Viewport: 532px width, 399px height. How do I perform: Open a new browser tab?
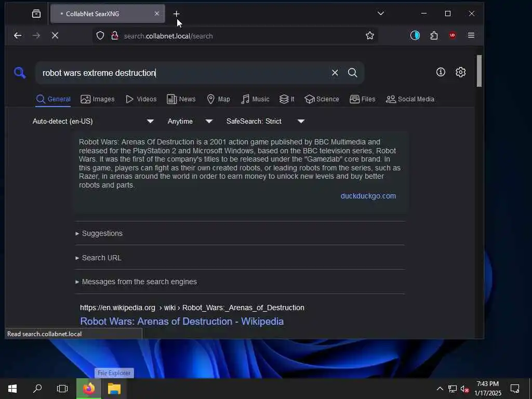[x=176, y=14]
